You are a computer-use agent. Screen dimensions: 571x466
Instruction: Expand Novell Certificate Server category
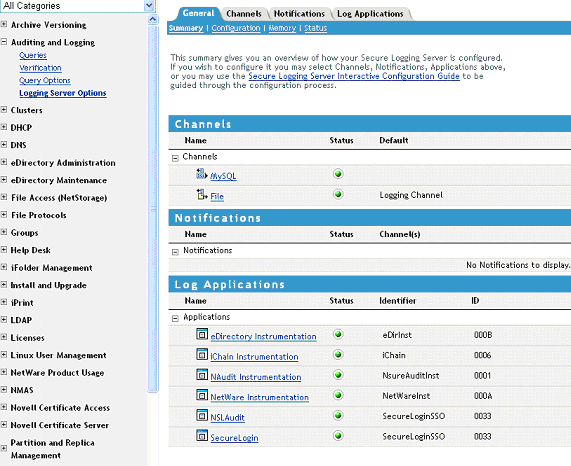(x=4, y=424)
